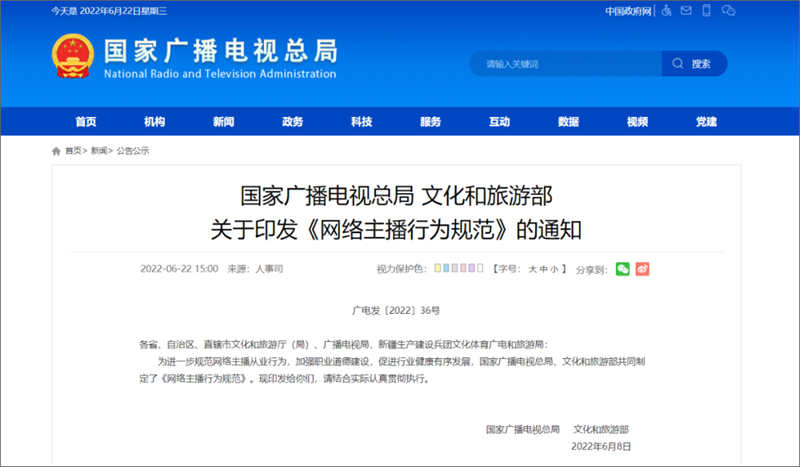Image resolution: width=800 pixels, height=467 pixels.
Task: Click 公告公示 breadcrumb link
Action: click(133, 151)
